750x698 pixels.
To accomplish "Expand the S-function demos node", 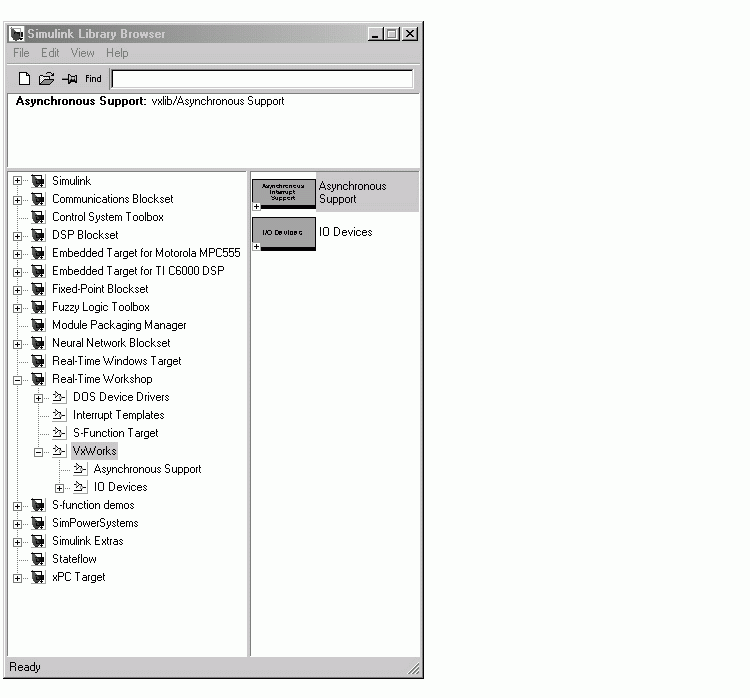I will (x=17, y=506).
